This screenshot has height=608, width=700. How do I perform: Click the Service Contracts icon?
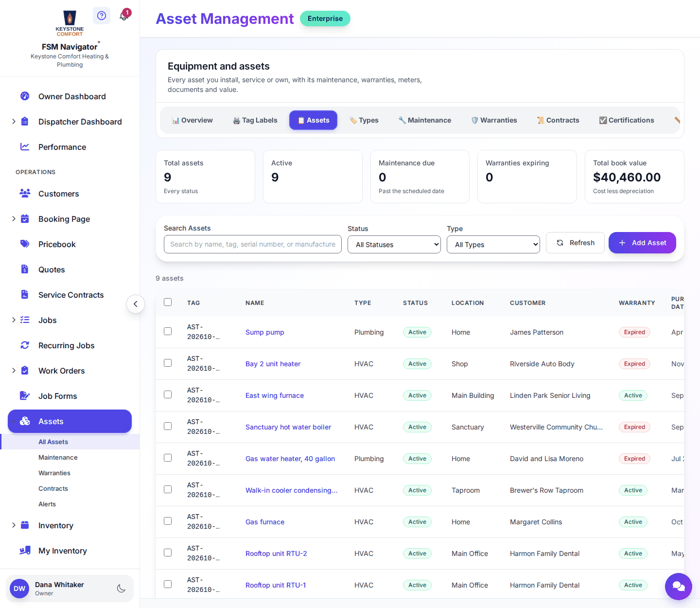coord(25,295)
